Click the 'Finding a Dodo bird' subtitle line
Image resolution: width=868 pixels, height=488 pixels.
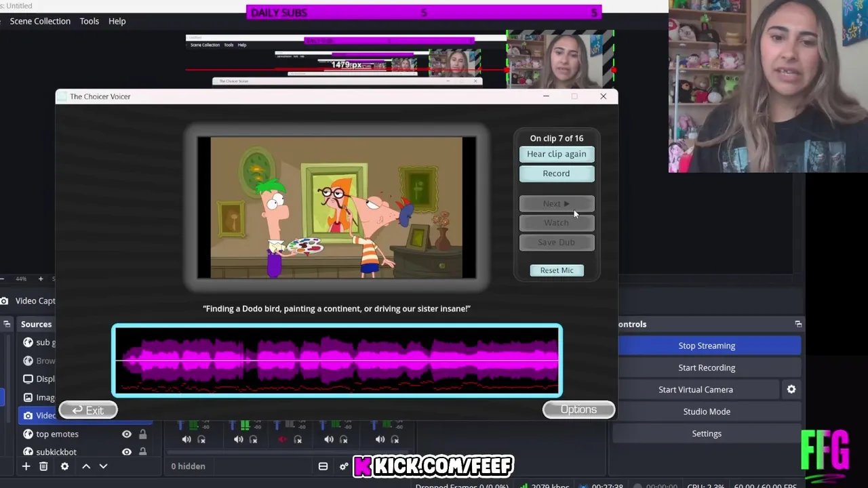[336, 308]
